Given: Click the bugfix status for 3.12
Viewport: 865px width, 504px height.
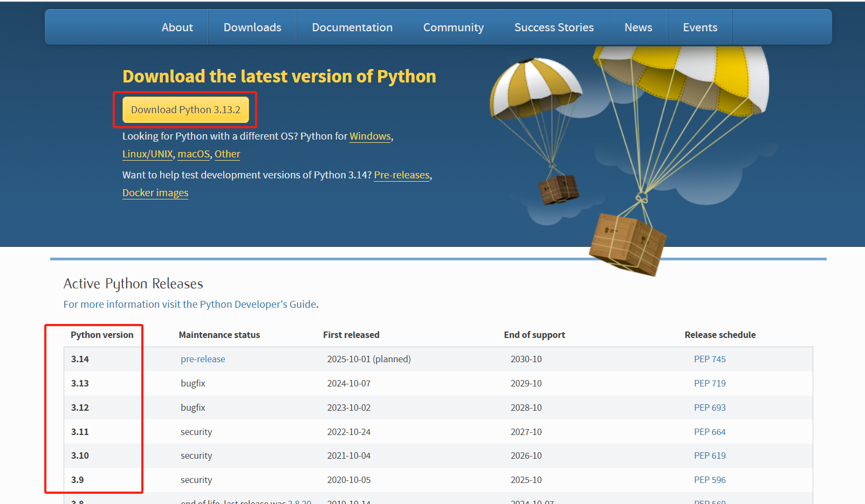Looking at the screenshot, I should coord(193,408).
